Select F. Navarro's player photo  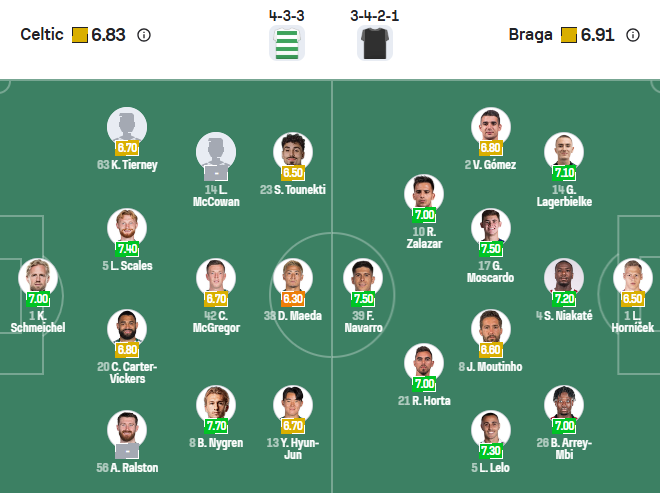[x=363, y=276]
